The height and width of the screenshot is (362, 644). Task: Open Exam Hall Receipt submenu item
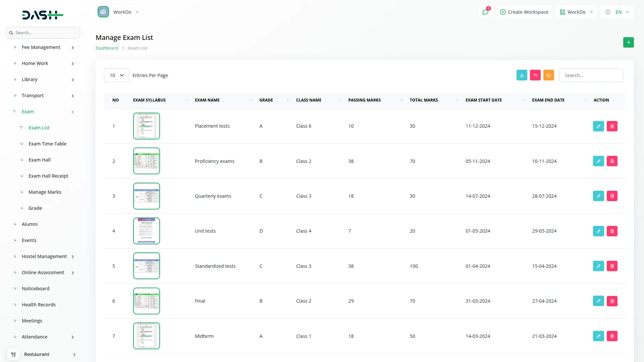pyautogui.click(x=48, y=176)
